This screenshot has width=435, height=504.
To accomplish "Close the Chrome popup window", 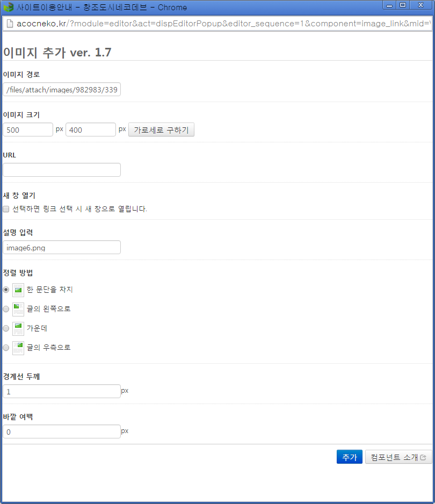I will pos(421,5).
